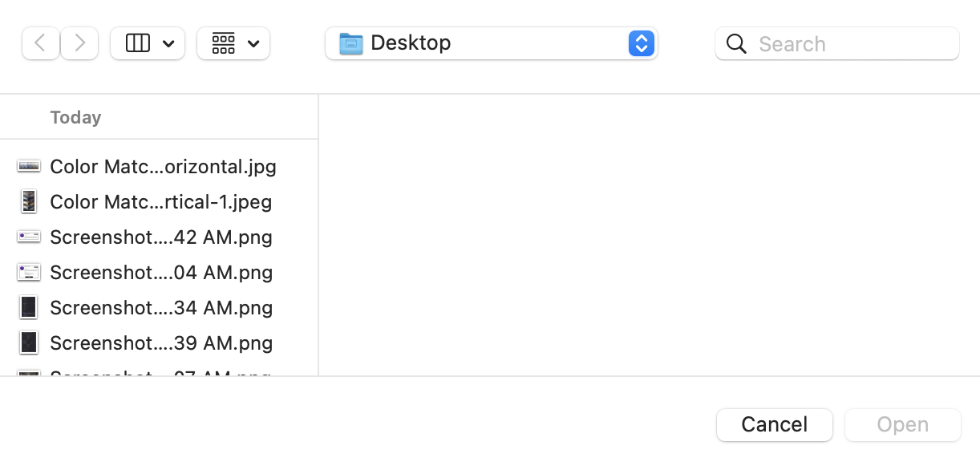Click the column view icon in toolbar
The height and width of the screenshot is (462, 980).
[138, 43]
